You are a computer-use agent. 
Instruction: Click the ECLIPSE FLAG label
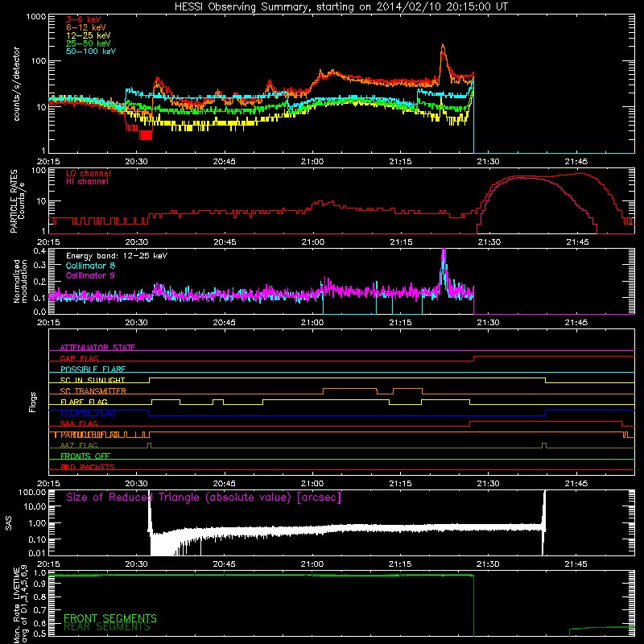[x=88, y=413]
